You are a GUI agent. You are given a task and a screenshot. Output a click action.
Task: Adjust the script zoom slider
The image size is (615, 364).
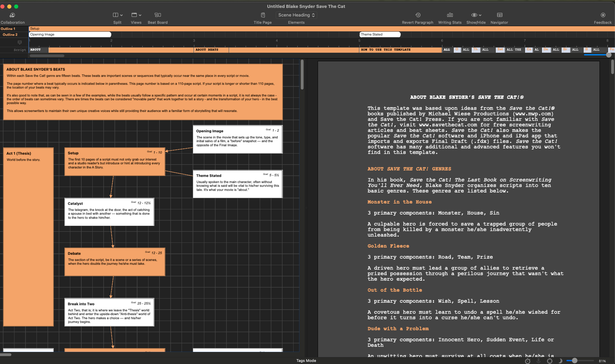tap(574, 361)
